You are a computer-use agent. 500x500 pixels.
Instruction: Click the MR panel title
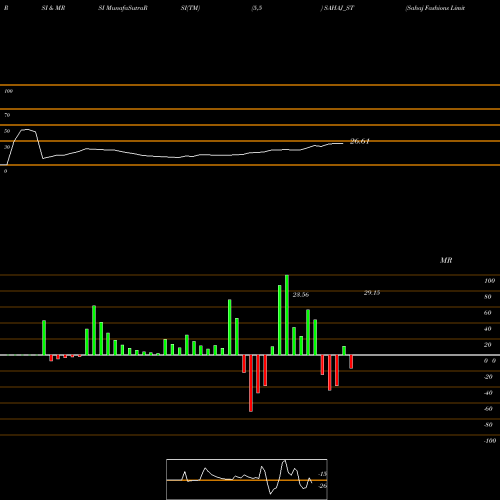pyautogui.click(x=446, y=260)
